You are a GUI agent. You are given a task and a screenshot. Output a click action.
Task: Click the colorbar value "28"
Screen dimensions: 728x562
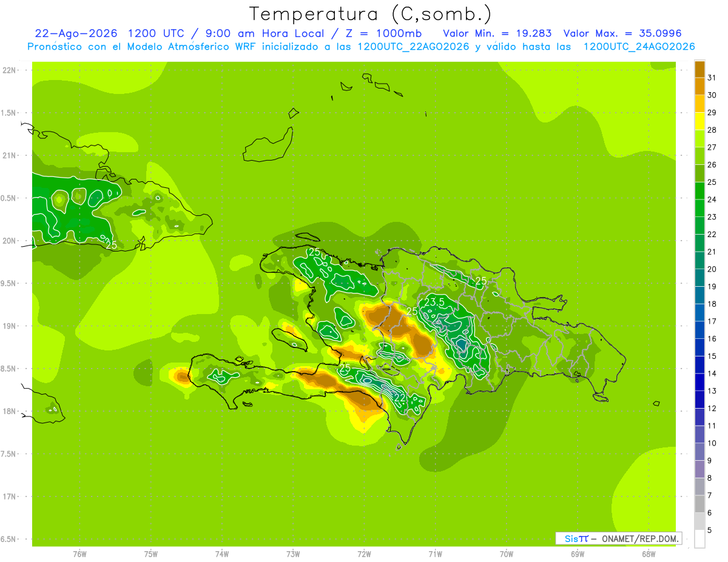(x=712, y=130)
